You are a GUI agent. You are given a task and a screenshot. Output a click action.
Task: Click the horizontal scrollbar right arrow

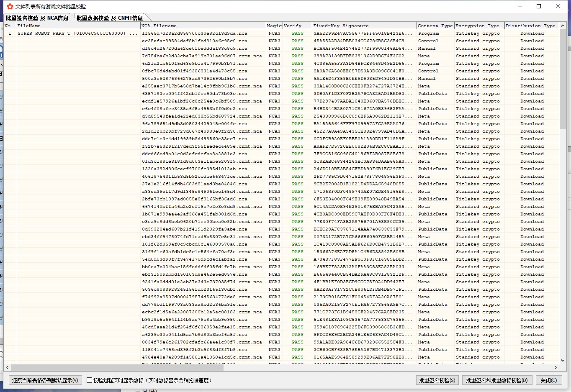point(556,367)
